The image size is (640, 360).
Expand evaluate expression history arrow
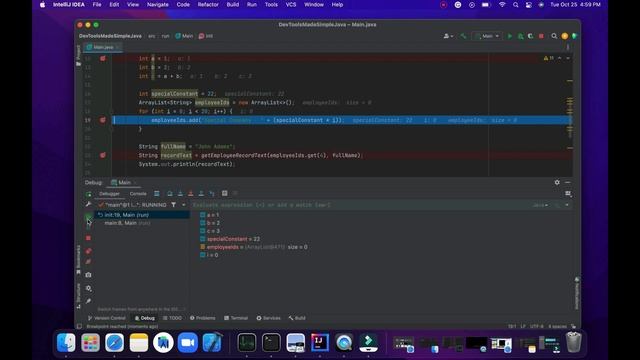tap(567, 205)
